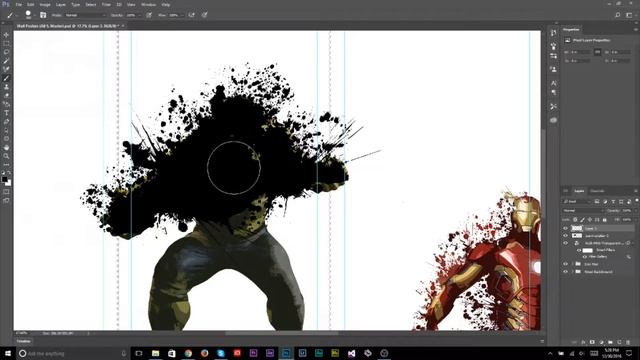This screenshot has width=640, height=360.
Task: Open the History panel icon
Action: click(553, 33)
